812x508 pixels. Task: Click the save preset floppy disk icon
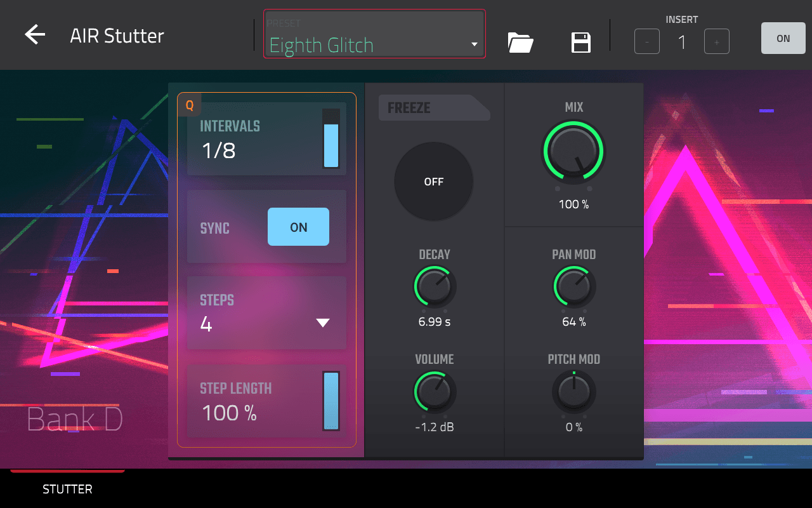[581, 43]
